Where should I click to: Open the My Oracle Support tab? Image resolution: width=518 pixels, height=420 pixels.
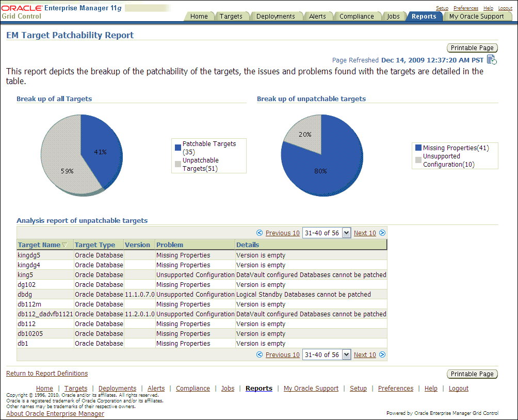[x=476, y=16]
